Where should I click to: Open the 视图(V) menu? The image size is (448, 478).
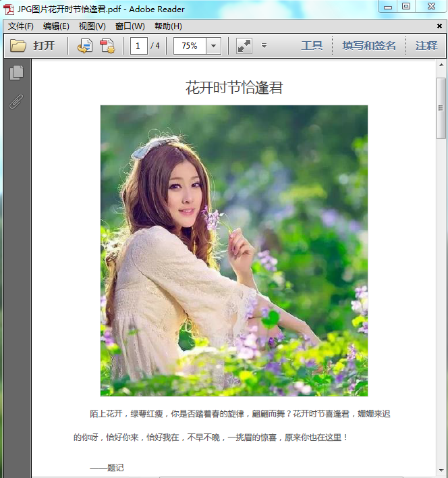[x=92, y=26]
